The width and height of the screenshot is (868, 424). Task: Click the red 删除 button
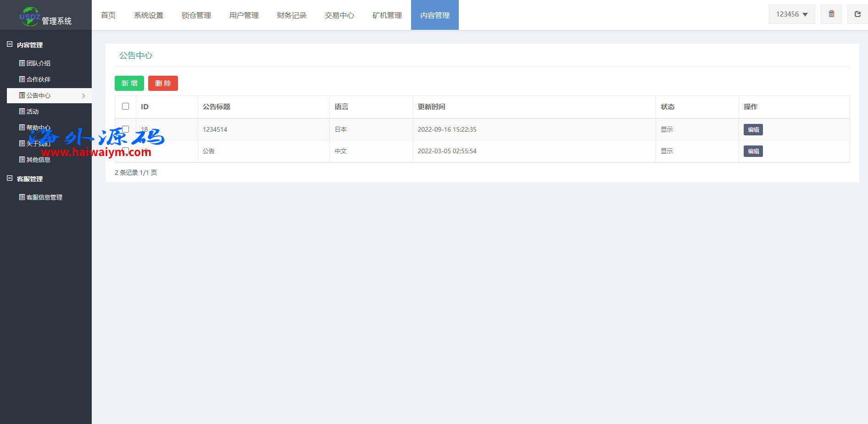[x=163, y=84]
